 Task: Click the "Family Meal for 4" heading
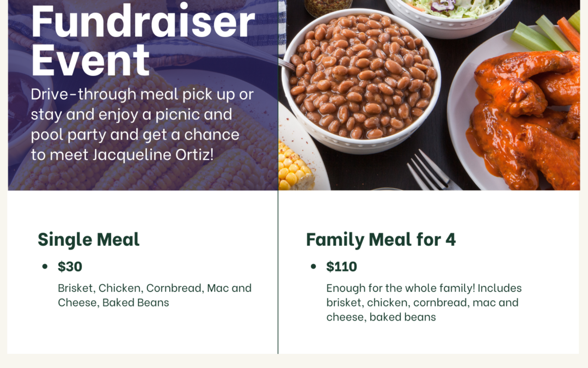(381, 239)
